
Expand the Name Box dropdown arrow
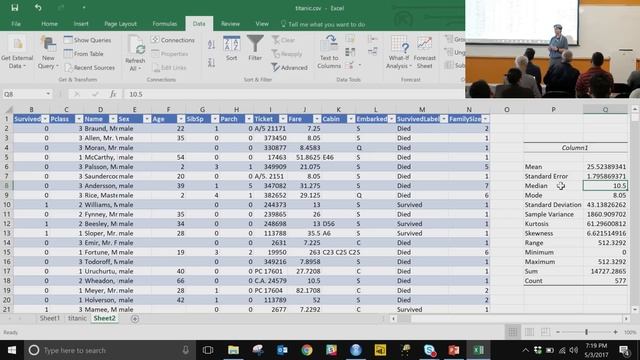click(48, 94)
